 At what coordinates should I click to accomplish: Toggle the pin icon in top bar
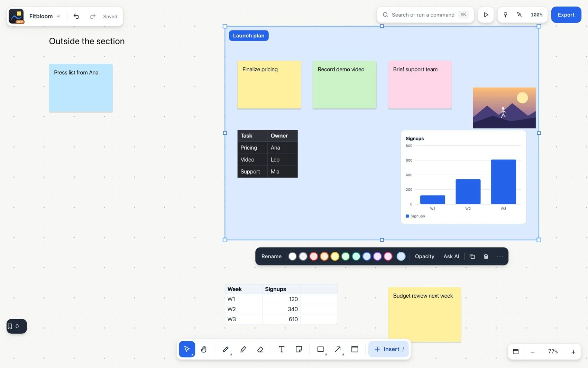[505, 15]
